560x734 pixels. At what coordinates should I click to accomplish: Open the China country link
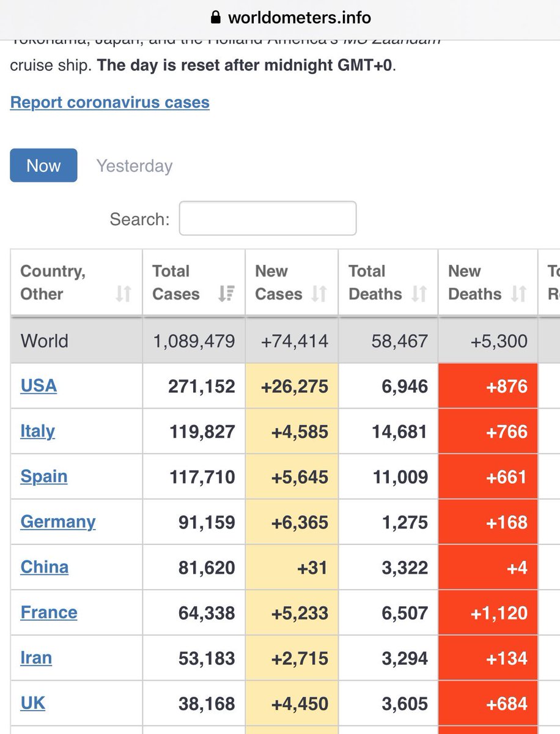click(x=45, y=567)
